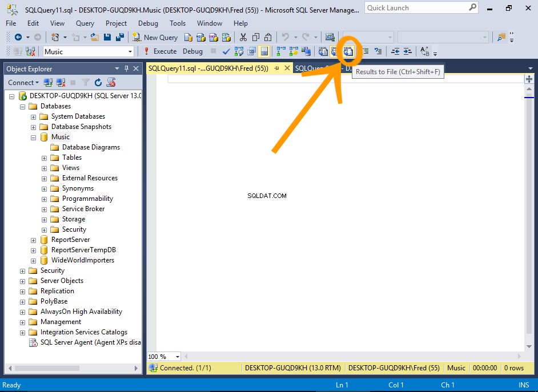Open the Project menu

[117, 23]
